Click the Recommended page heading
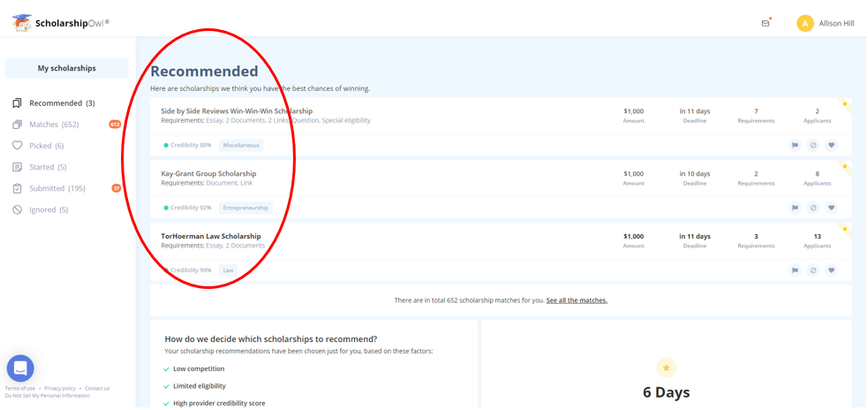The height and width of the screenshot is (410, 868). coord(204,72)
